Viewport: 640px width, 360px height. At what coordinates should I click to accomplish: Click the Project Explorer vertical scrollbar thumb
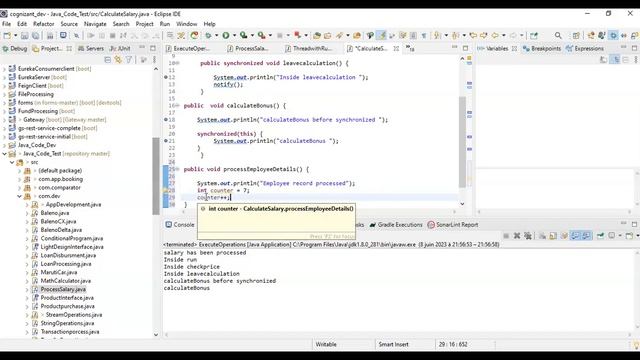click(156, 176)
